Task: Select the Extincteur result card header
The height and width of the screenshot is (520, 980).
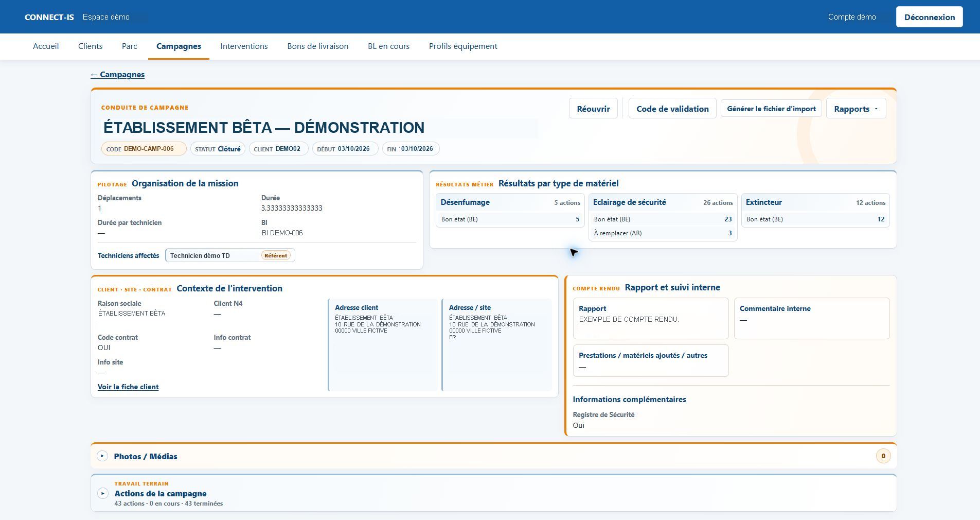Action: (815, 202)
